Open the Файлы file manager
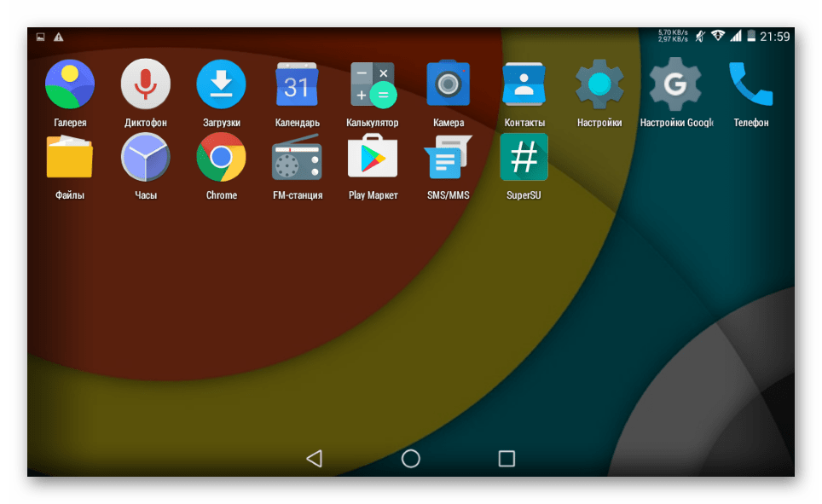This screenshot has height=504, width=822. (70, 157)
